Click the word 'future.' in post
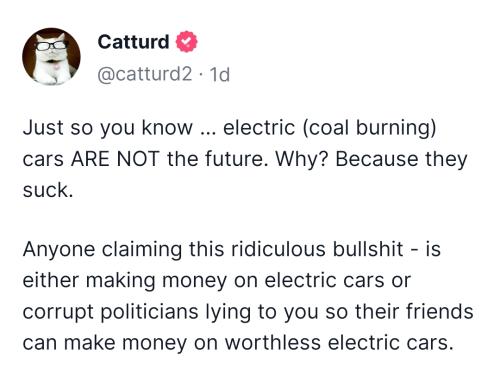 pos(236,159)
